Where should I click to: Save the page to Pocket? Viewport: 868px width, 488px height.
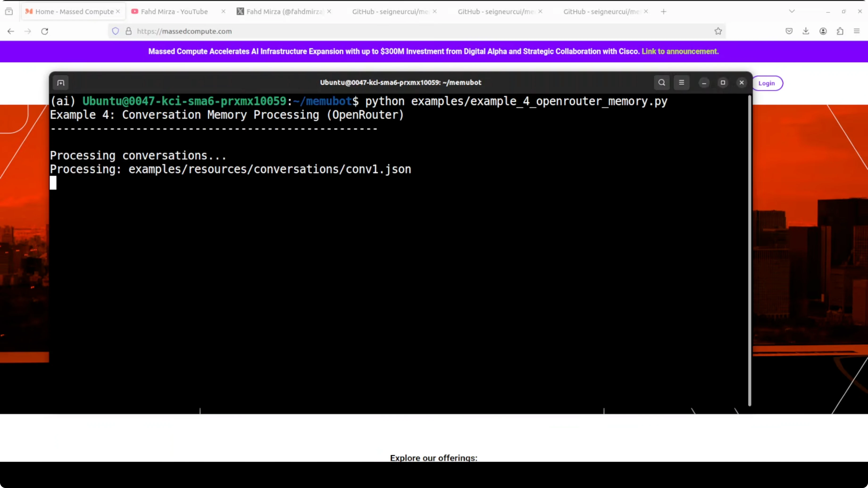[789, 31]
